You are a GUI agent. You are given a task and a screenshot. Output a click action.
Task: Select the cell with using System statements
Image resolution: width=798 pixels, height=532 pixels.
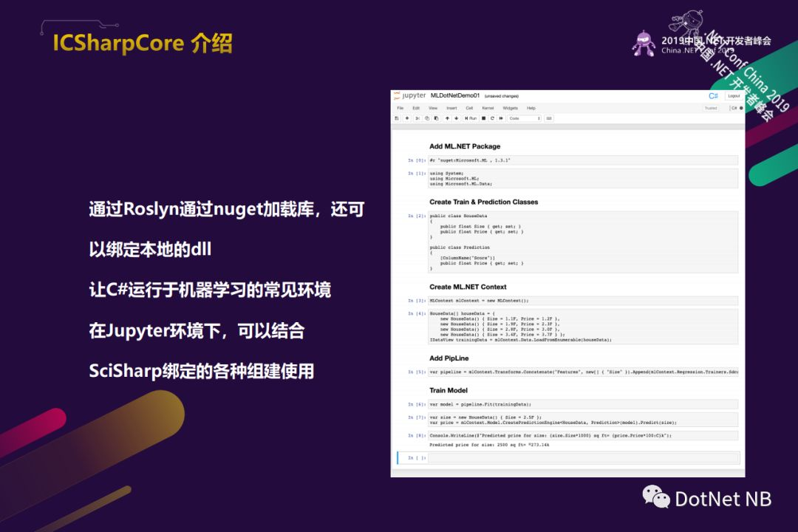coord(583,179)
